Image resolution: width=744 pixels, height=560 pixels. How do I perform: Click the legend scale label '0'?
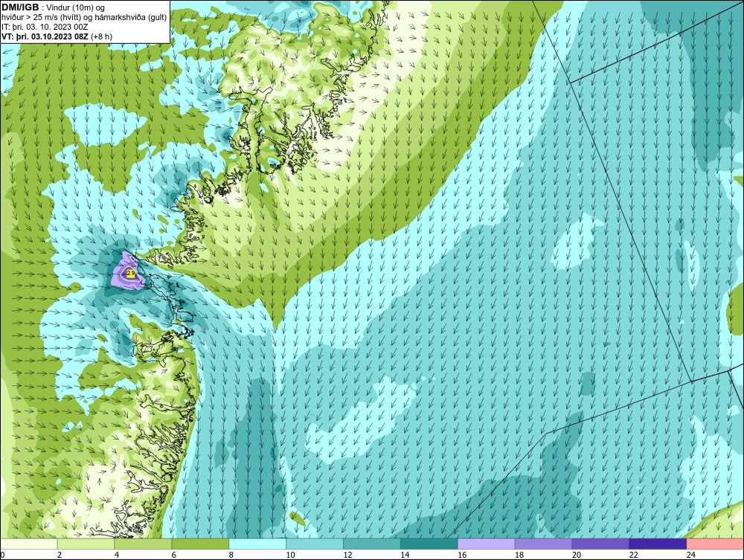2,556
